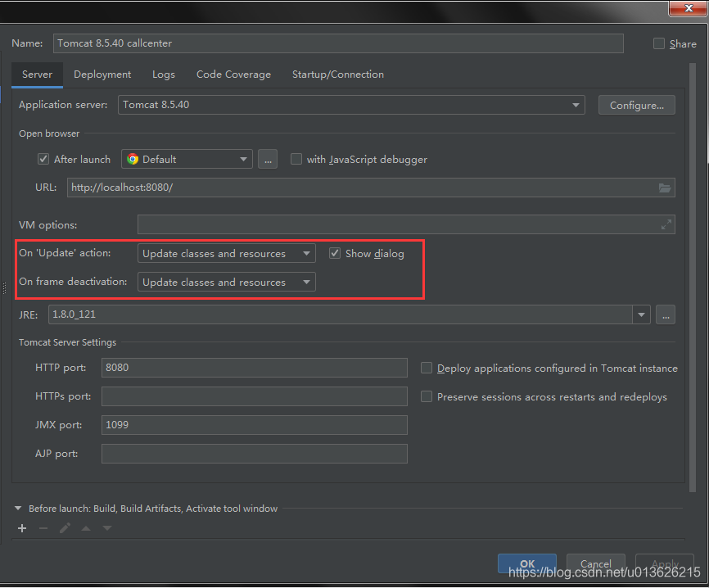Click the Chrome icon in browser selector
The width and height of the screenshot is (709, 588).
[133, 159]
